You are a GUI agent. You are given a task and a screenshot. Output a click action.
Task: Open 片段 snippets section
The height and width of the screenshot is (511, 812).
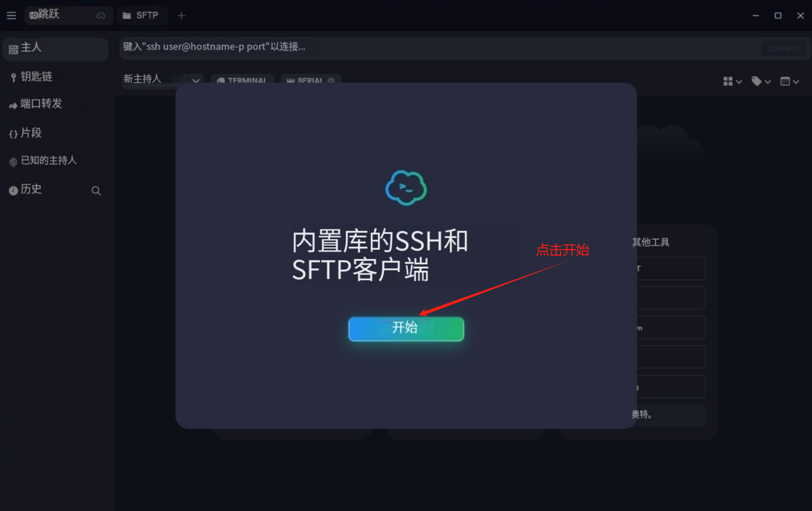click(x=31, y=133)
